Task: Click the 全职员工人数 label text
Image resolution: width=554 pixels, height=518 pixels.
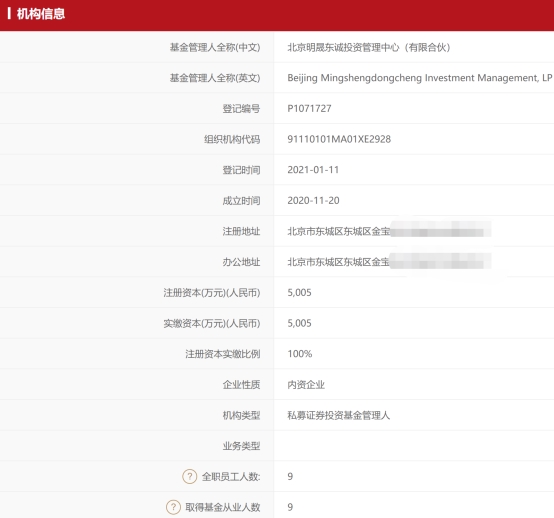Action: (x=231, y=477)
